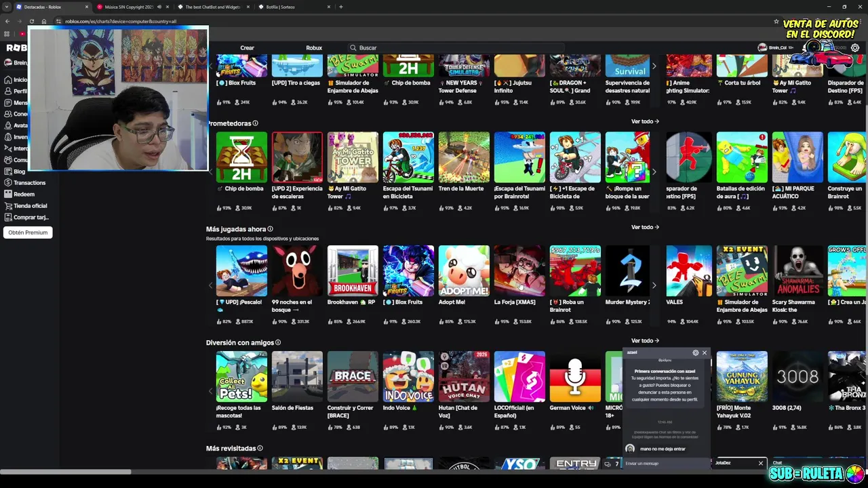Open Tienda oficial shopping cart icon
This screenshot has height=488, width=868.
click(x=7, y=206)
